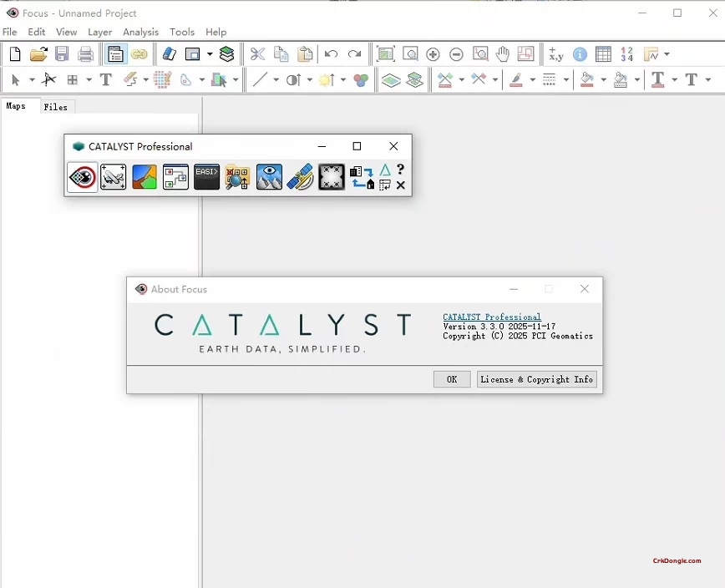
Task: Open dropdown next to the fill bucket tool
Action: tap(603, 80)
